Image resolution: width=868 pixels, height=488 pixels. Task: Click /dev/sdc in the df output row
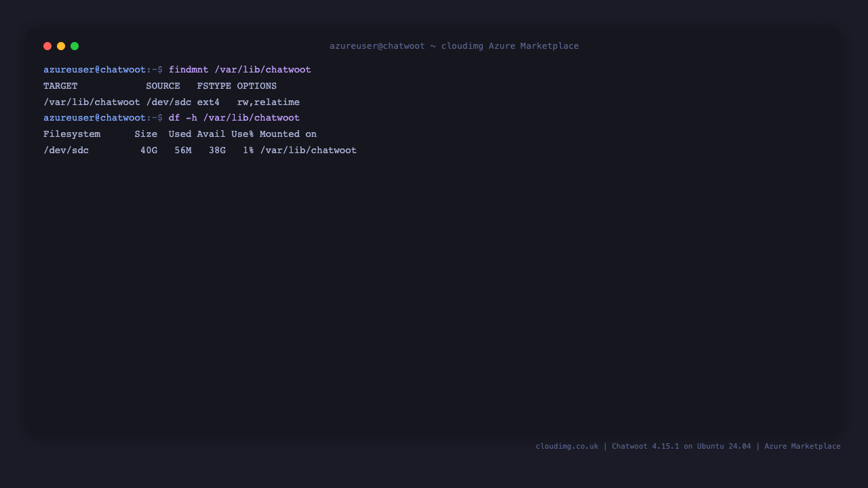coord(66,150)
